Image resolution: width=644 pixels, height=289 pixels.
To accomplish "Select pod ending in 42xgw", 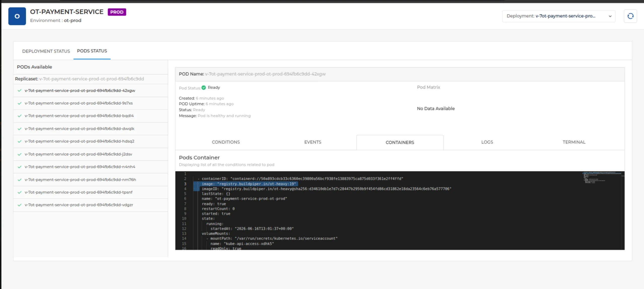I will (x=91, y=90).
